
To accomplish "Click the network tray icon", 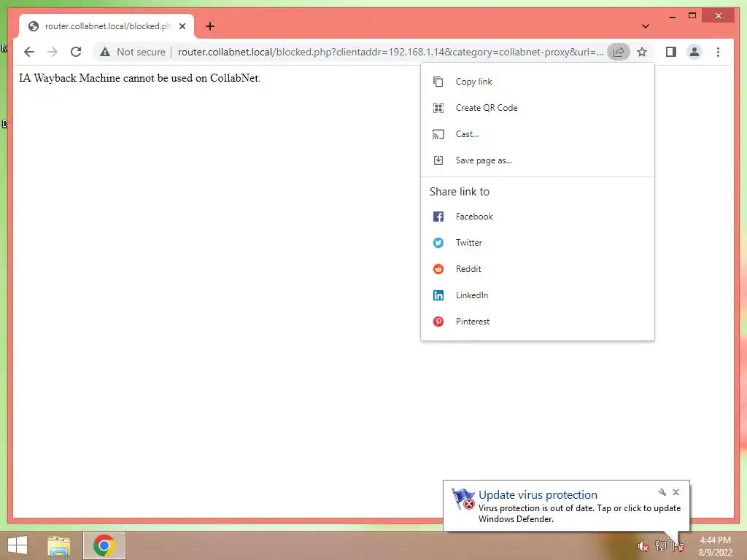I will tap(661, 545).
